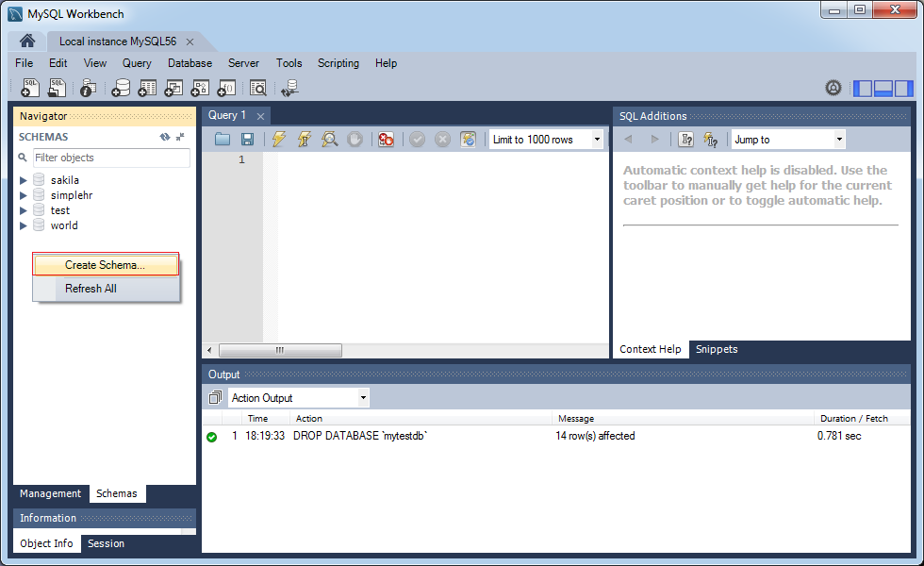Reconnect to DBMS toolbar icon
Image resolution: width=924 pixels, height=566 pixels.
[x=290, y=88]
